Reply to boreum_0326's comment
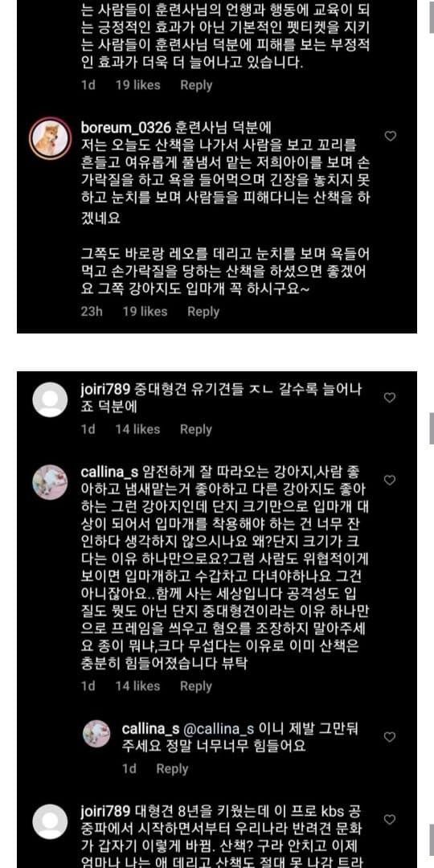 point(203,312)
